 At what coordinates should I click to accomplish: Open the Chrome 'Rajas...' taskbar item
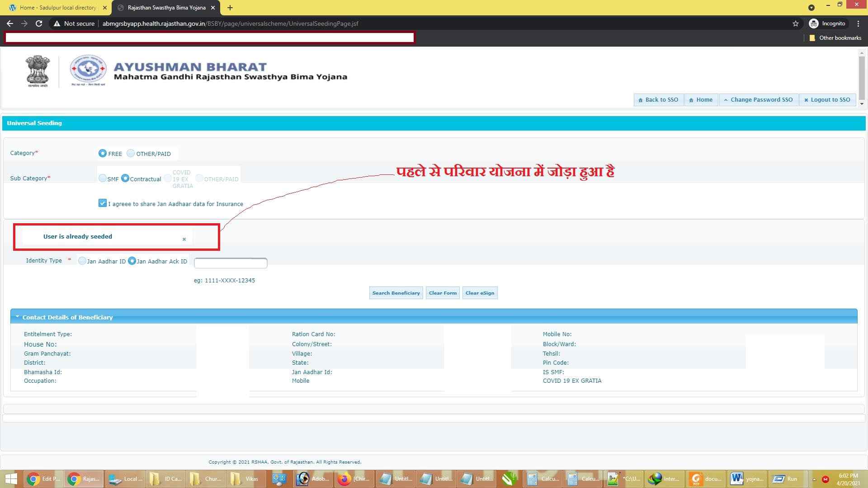pyautogui.click(x=84, y=479)
